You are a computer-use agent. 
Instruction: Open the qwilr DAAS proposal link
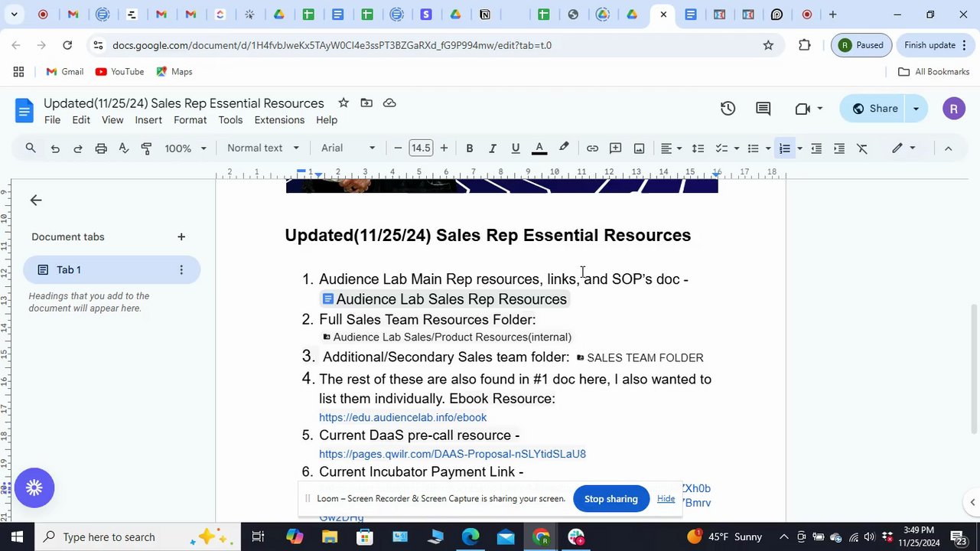[452, 455]
